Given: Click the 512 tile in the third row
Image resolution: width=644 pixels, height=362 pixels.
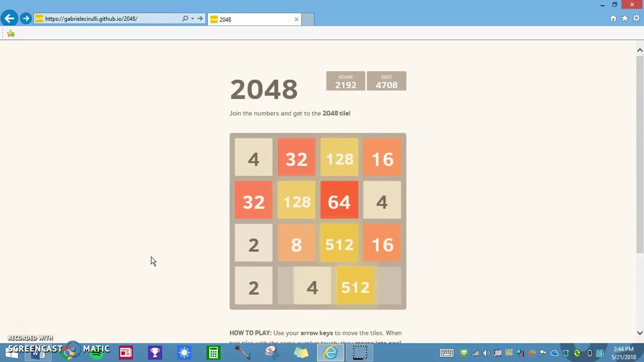Looking at the screenshot, I should pos(339,243).
